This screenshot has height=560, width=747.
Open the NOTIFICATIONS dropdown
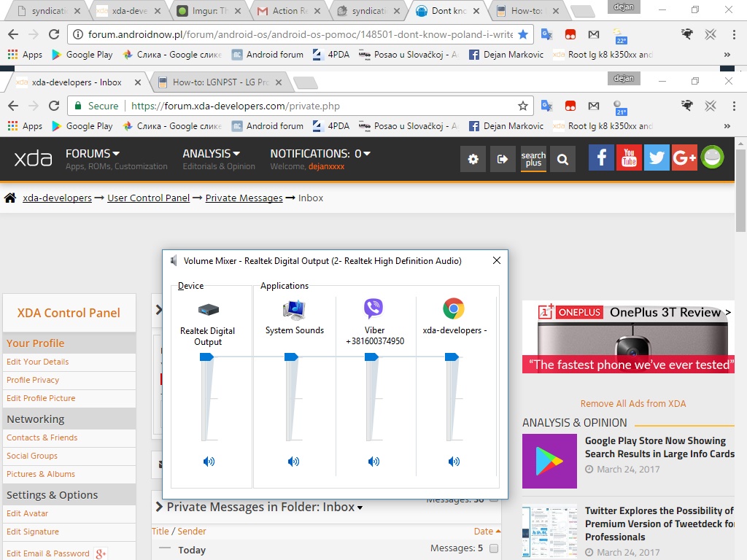(320, 154)
